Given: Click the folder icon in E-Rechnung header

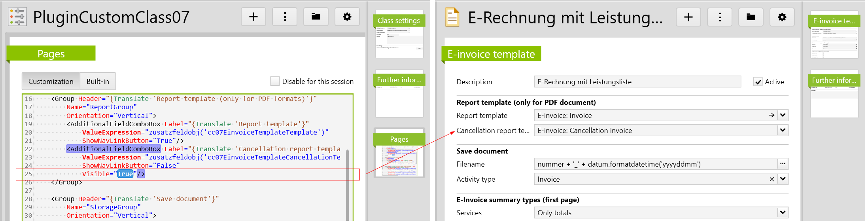Looking at the screenshot, I should (751, 17).
